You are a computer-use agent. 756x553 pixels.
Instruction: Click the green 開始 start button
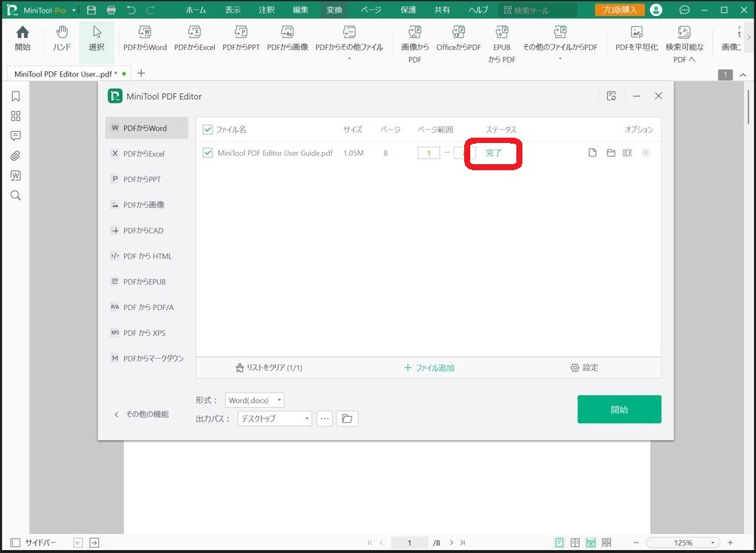[619, 409]
